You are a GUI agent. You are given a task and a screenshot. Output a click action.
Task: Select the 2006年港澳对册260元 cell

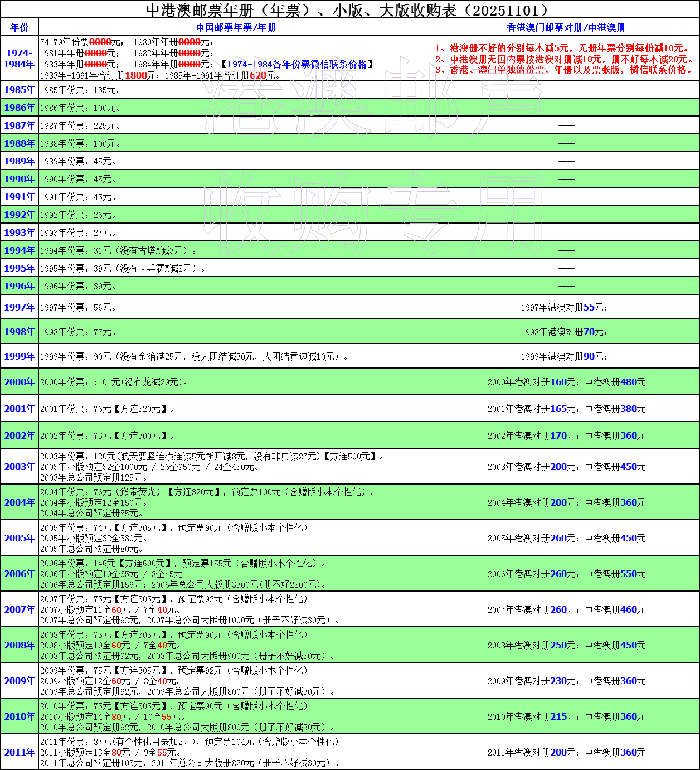pos(566,574)
